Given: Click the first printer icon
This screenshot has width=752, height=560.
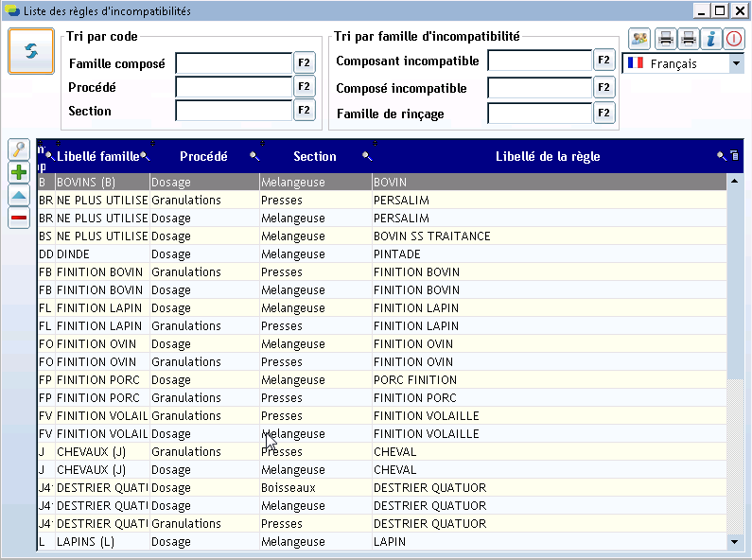Looking at the screenshot, I should (666, 39).
